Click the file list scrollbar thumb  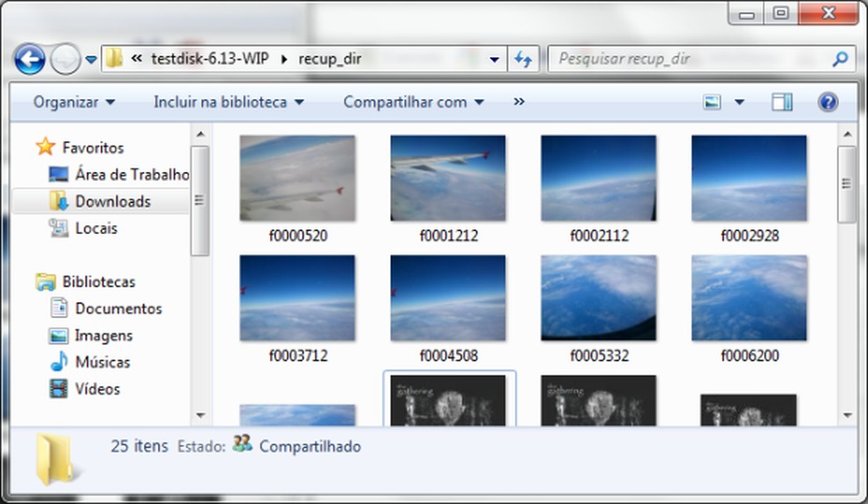[x=847, y=184]
